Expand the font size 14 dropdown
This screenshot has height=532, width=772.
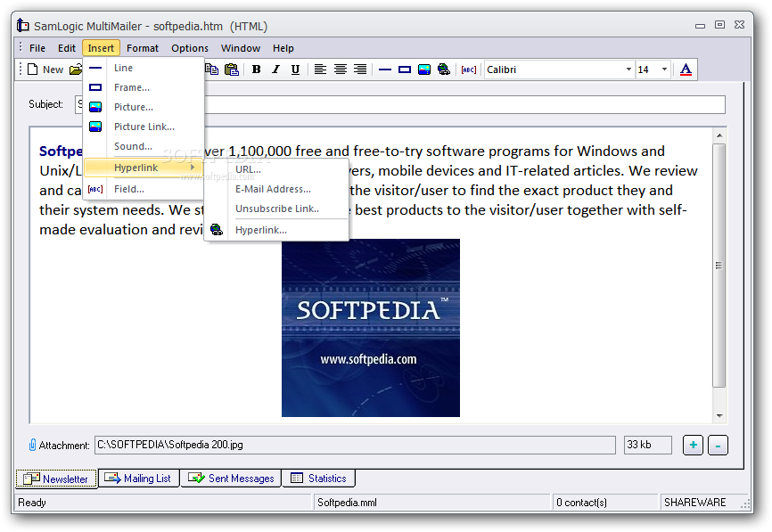(x=664, y=70)
